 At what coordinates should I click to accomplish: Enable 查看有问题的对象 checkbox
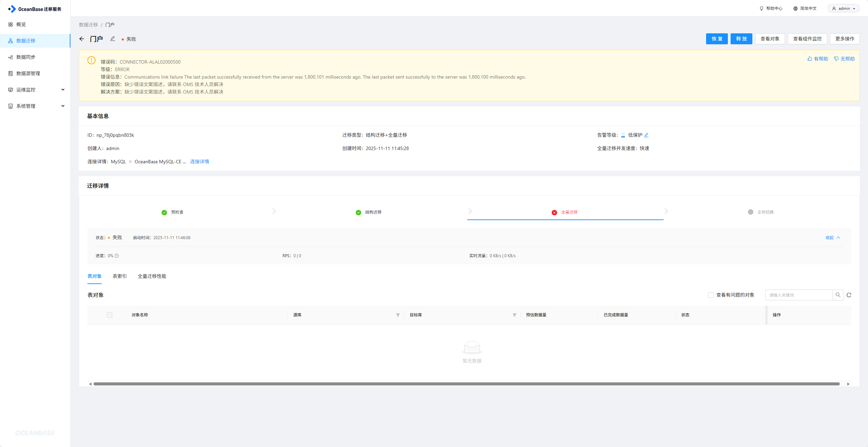pos(711,295)
